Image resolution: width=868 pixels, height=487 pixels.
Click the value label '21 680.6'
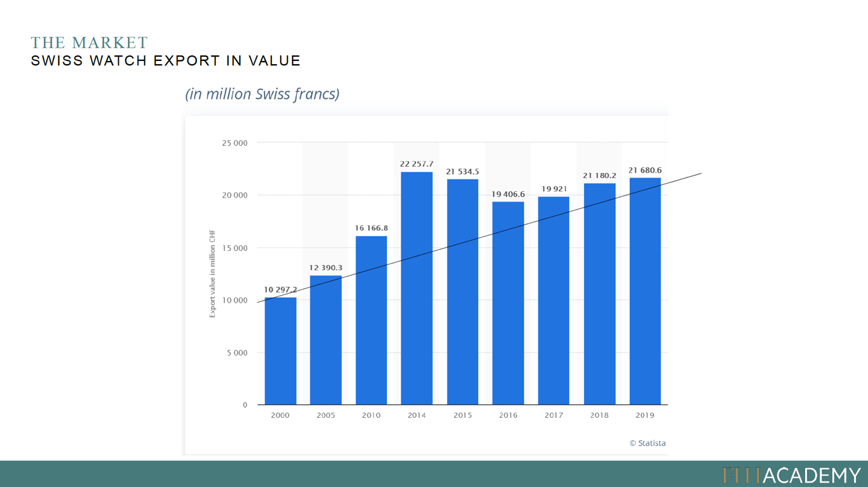645,171
